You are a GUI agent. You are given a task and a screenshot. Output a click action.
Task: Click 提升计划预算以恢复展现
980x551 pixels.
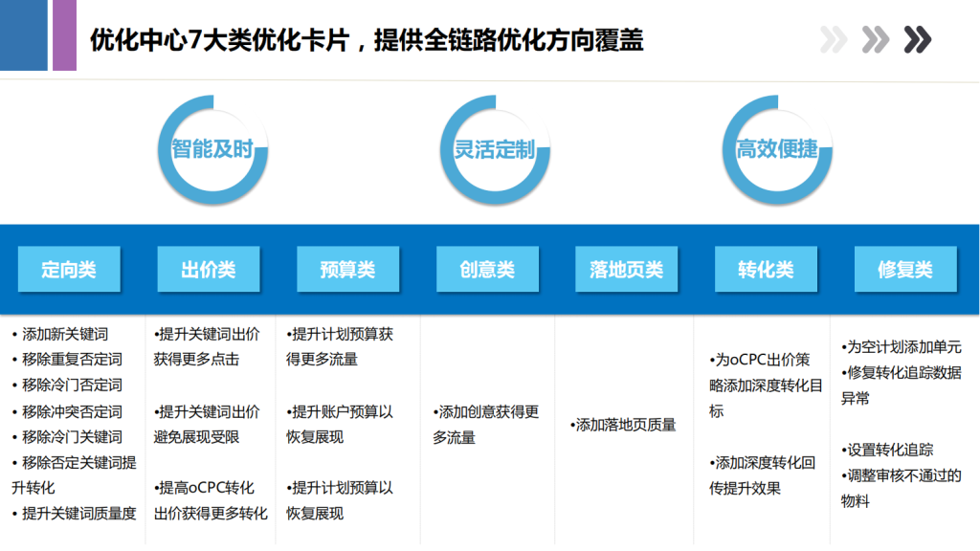340,500
